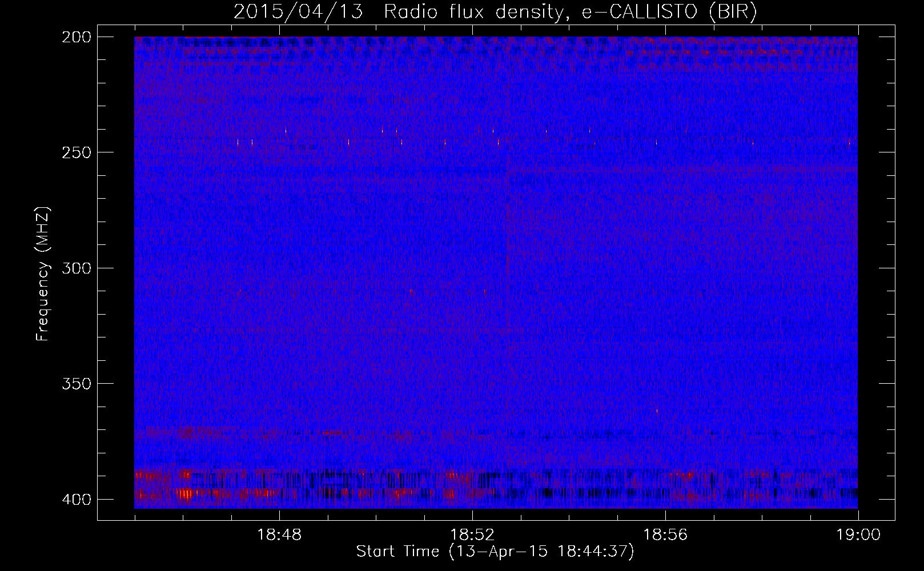Screen dimensions: 924x571
Task: Click the 400 frequency tick label
Action: point(76,500)
